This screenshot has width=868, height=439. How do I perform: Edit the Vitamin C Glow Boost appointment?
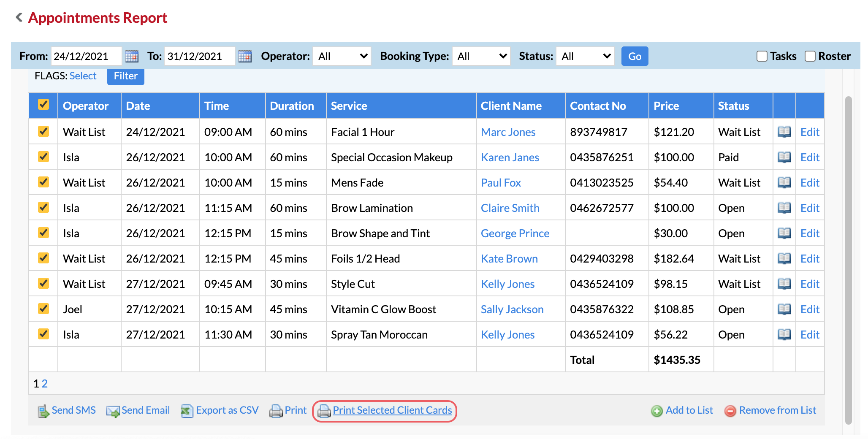click(810, 309)
